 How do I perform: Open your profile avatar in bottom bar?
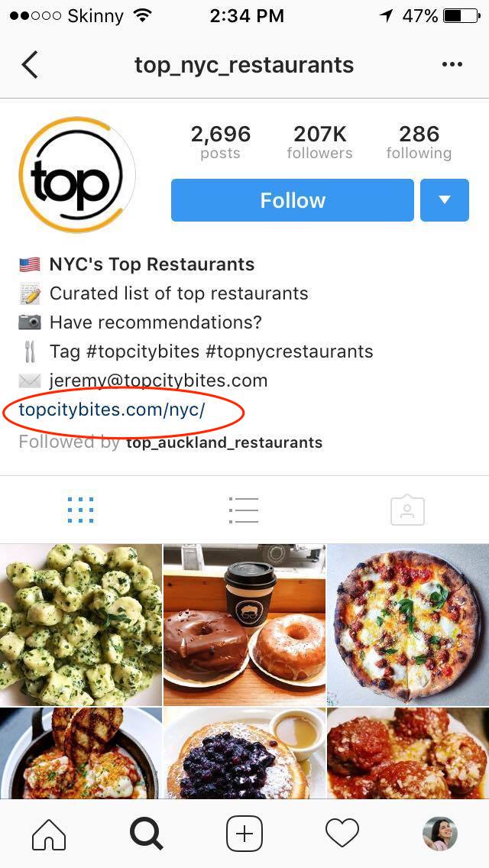[x=439, y=833]
